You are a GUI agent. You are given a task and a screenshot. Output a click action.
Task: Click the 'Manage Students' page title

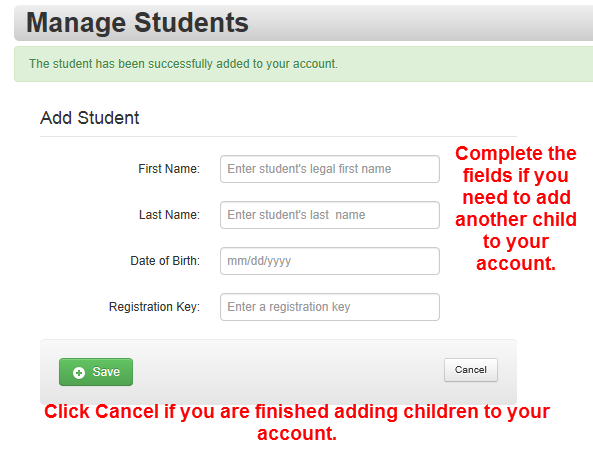pos(137,23)
